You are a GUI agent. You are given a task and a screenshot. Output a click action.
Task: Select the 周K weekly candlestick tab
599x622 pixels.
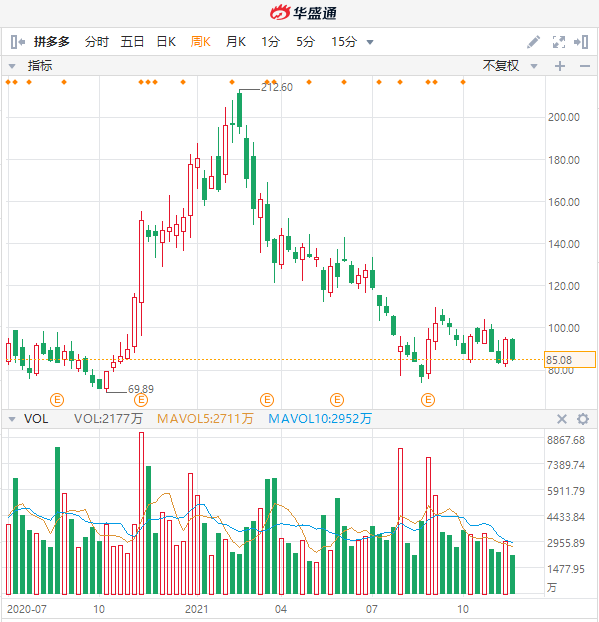200,42
